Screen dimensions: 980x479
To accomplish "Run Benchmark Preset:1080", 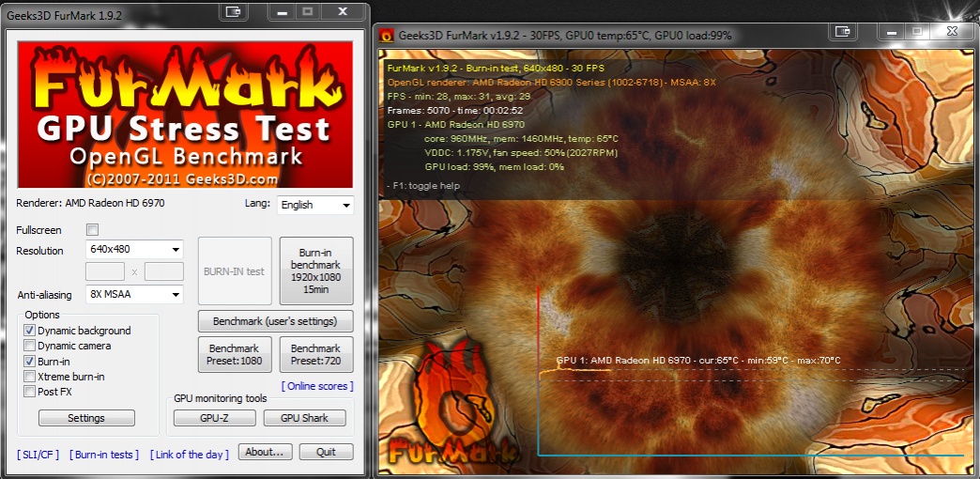I will 235,355.
